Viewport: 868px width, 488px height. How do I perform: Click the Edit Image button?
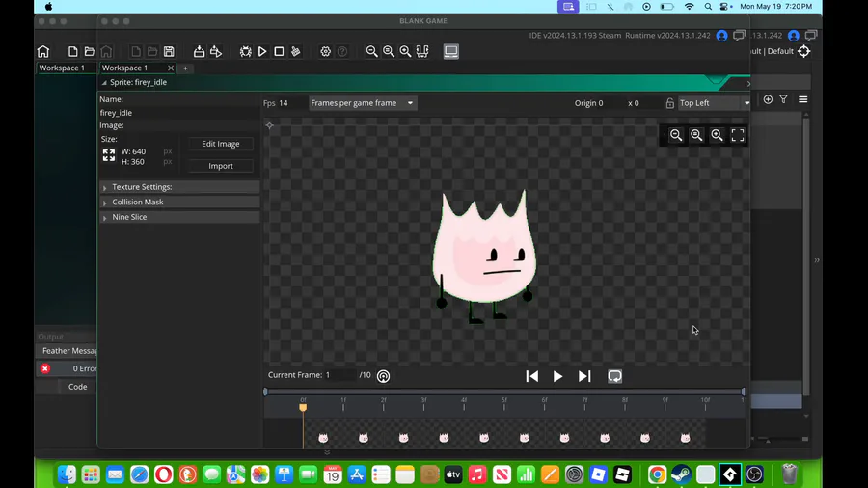(220, 144)
